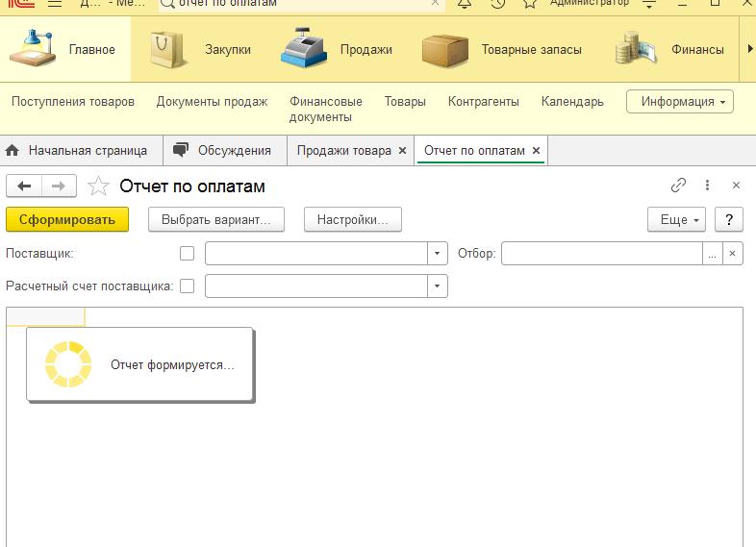756x547 pixels.
Task: Navigate back with the left arrow
Action: tap(24, 186)
